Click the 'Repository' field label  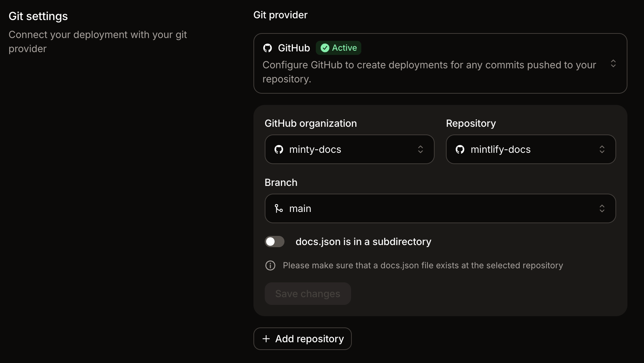pyautogui.click(x=471, y=123)
